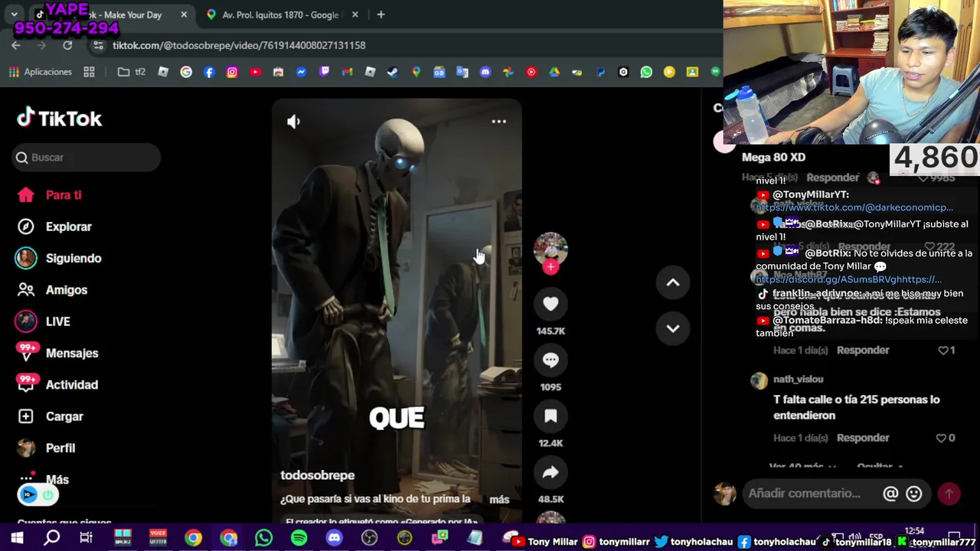Post comment with the red arrow button
Viewport: 980px width, 551px height.
click(949, 494)
